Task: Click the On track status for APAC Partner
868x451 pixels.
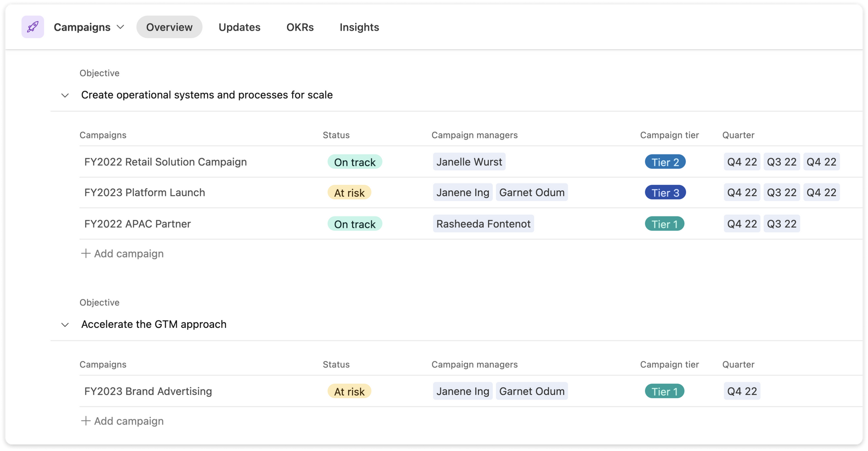Action: click(355, 224)
